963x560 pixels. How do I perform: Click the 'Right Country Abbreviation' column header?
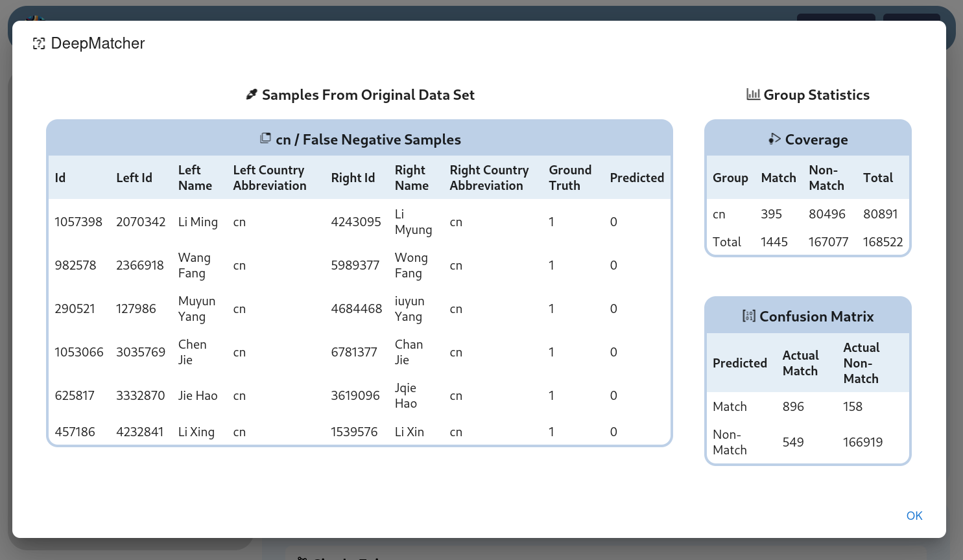490,178
